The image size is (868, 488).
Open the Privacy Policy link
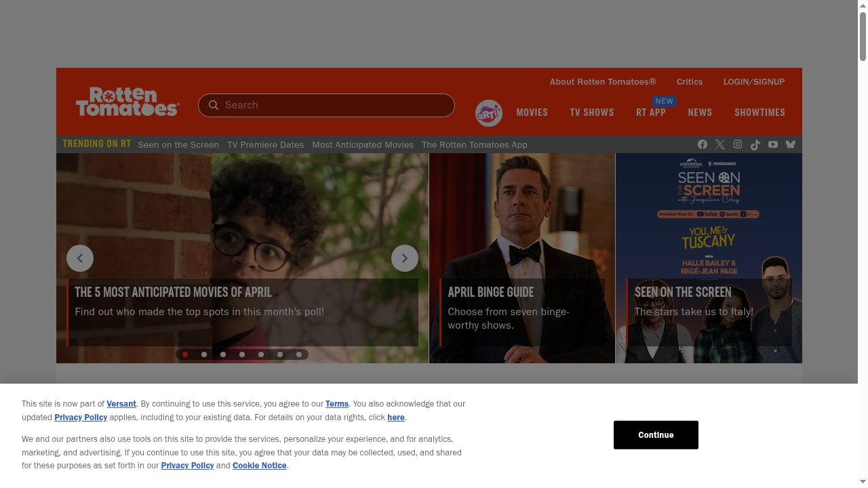point(81,417)
